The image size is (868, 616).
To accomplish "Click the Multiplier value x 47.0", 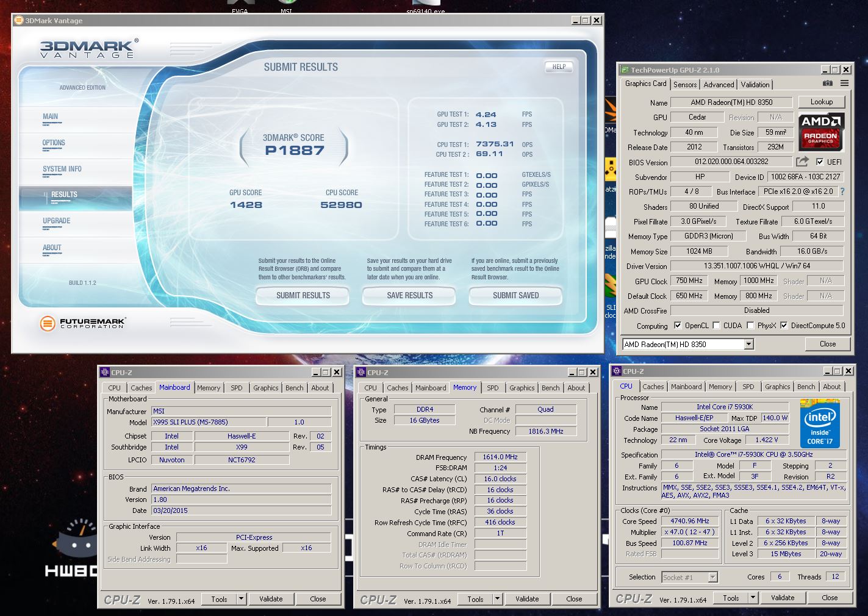I will click(690, 532).
